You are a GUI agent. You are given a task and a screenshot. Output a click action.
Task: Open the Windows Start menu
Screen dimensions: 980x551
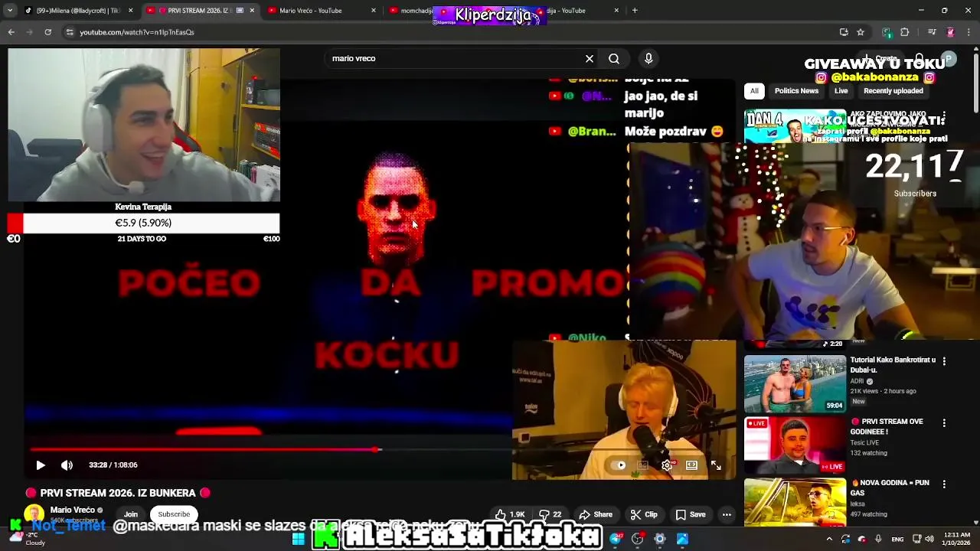click(298, 539)
